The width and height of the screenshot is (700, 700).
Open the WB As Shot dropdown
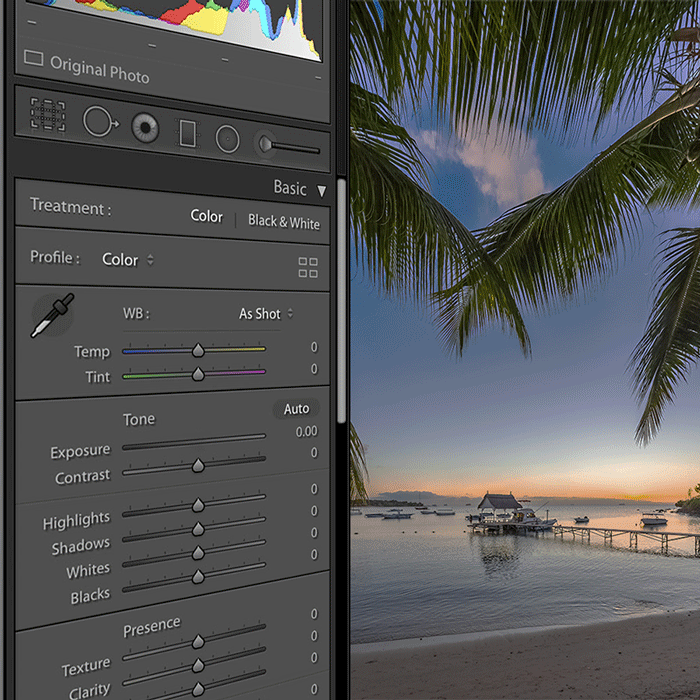coord(266,314)
